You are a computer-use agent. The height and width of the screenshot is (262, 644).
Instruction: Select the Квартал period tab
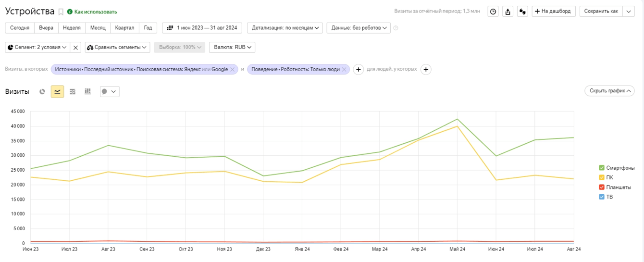pyautogui.click(x=124, y=28)
